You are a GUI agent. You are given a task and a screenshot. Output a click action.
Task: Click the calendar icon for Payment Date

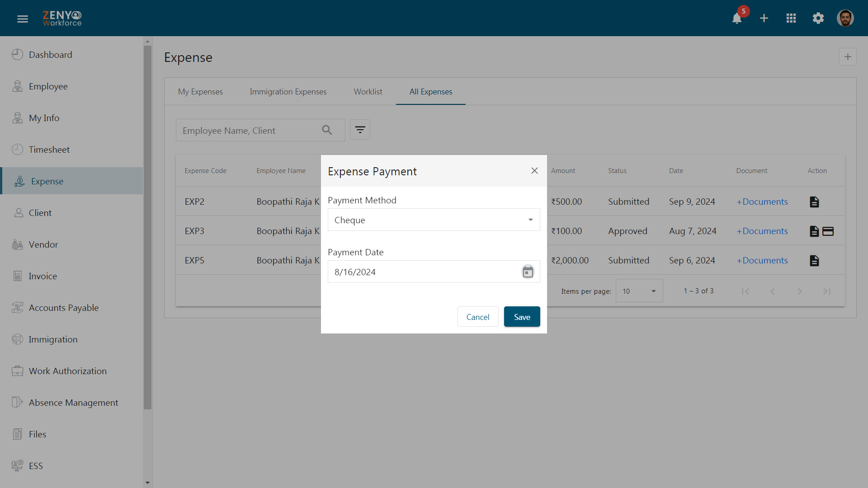coord(528,272)
